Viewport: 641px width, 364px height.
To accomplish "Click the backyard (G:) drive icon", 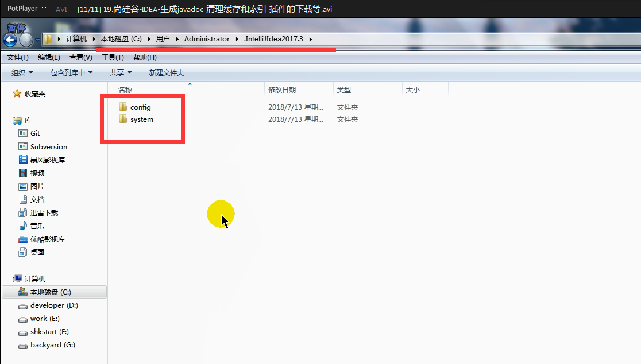I will (23, 346).
